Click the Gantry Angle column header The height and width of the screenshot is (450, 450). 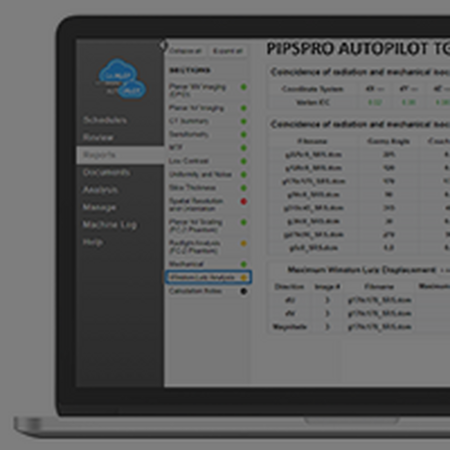(388, 141)
